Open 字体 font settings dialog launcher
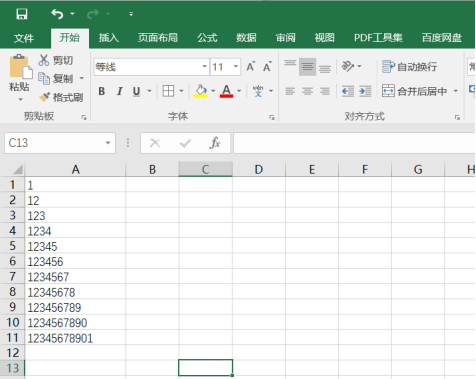 point(272,117)
